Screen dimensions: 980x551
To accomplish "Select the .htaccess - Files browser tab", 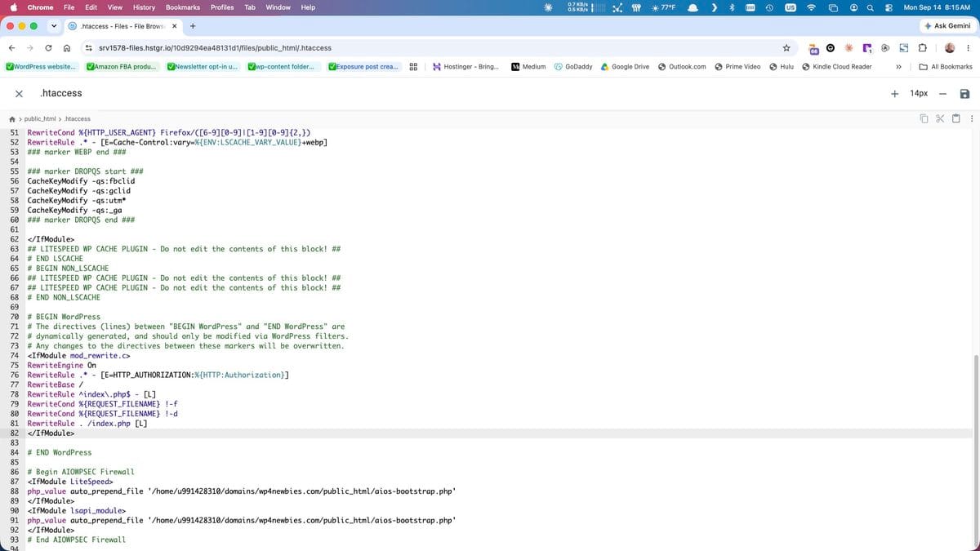I will tap(122, 25).
